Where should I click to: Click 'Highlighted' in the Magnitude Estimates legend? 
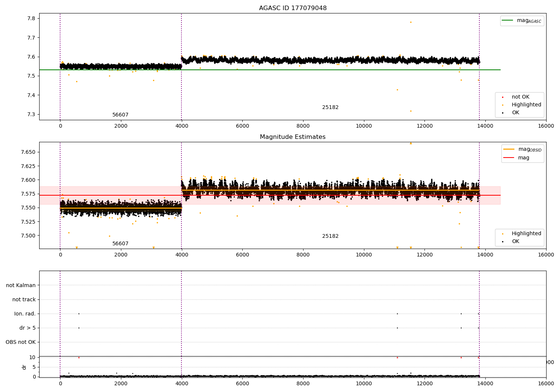pos(522,234)
